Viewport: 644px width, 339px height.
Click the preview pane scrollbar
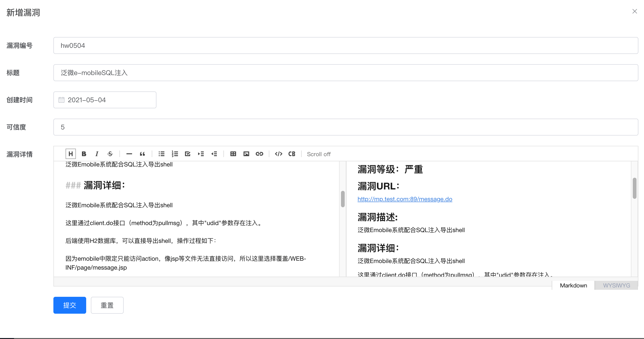click(634, 188)
